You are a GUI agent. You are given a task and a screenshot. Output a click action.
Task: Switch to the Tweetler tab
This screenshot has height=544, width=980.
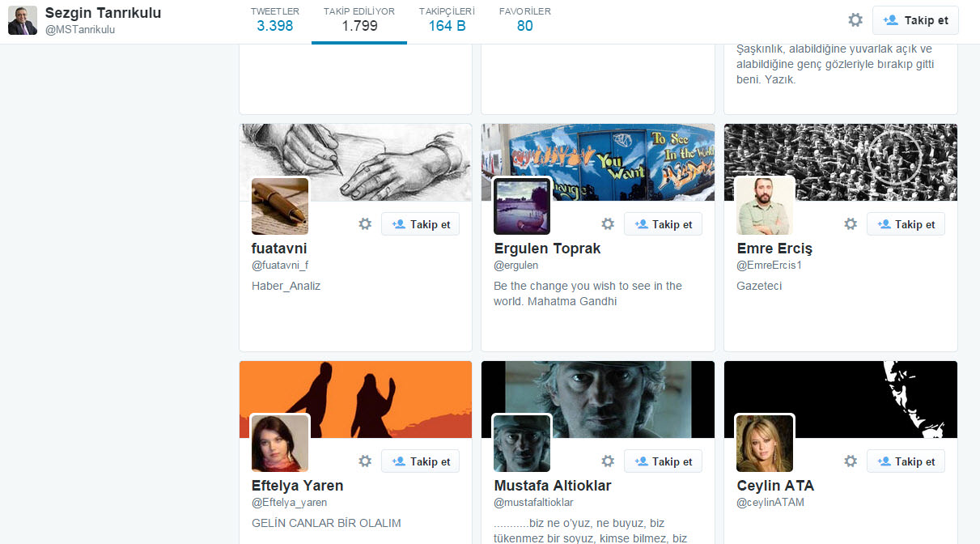tap(274, 19)
